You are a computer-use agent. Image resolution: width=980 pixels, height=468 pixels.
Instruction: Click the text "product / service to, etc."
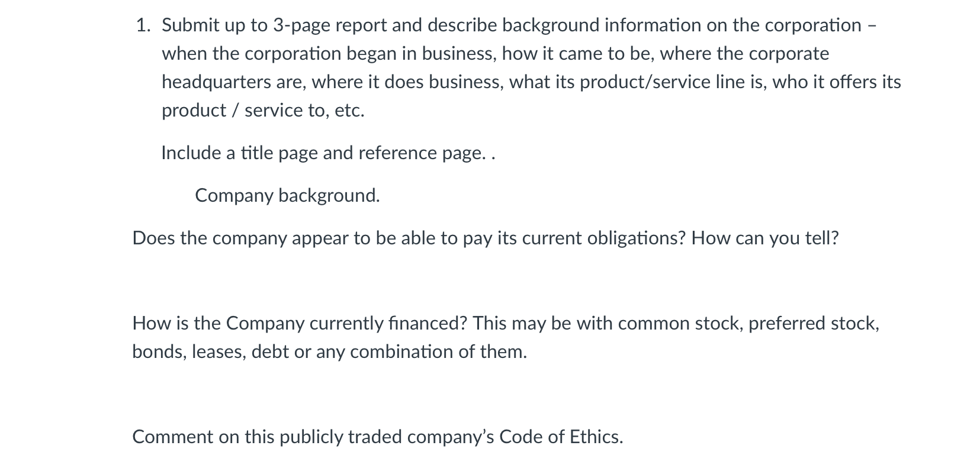(x=263, y=111)
